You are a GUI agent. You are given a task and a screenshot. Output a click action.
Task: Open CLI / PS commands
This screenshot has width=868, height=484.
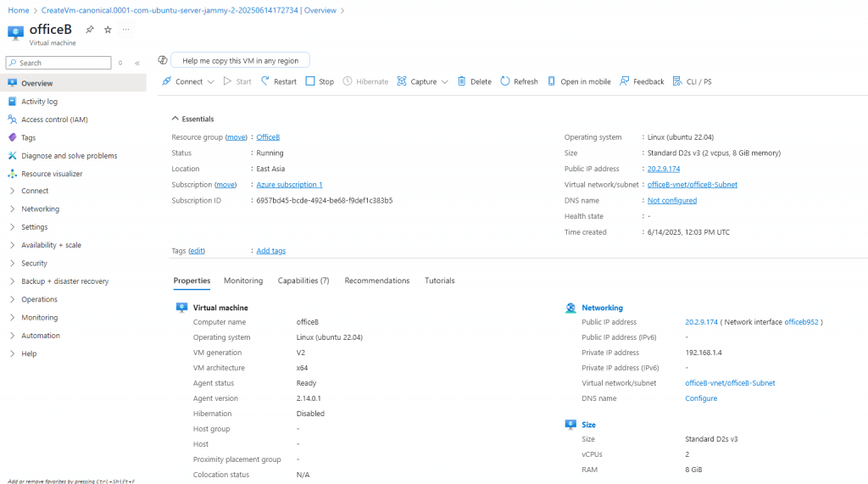click(x=692, y=81)
